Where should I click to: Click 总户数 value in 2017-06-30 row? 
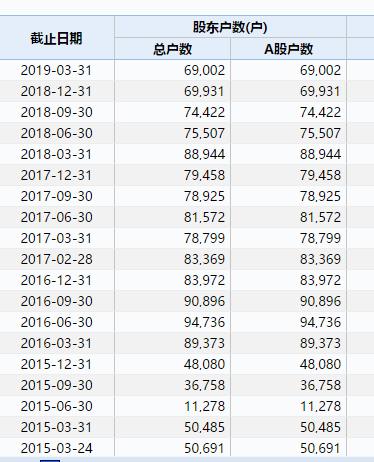(204, 217)
